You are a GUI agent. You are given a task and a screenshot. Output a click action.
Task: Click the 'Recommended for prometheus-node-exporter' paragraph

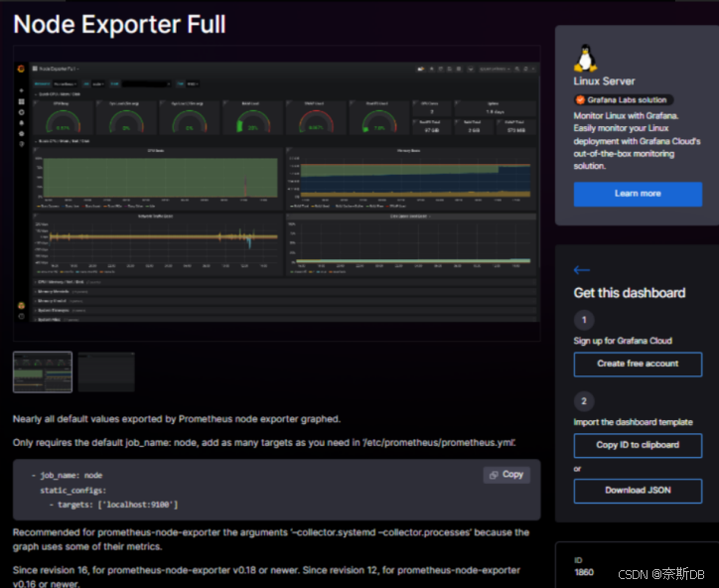click(271, 539)
